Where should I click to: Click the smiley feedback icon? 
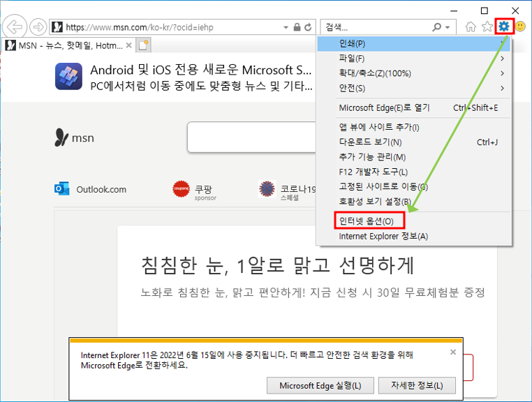pos(520,26)
